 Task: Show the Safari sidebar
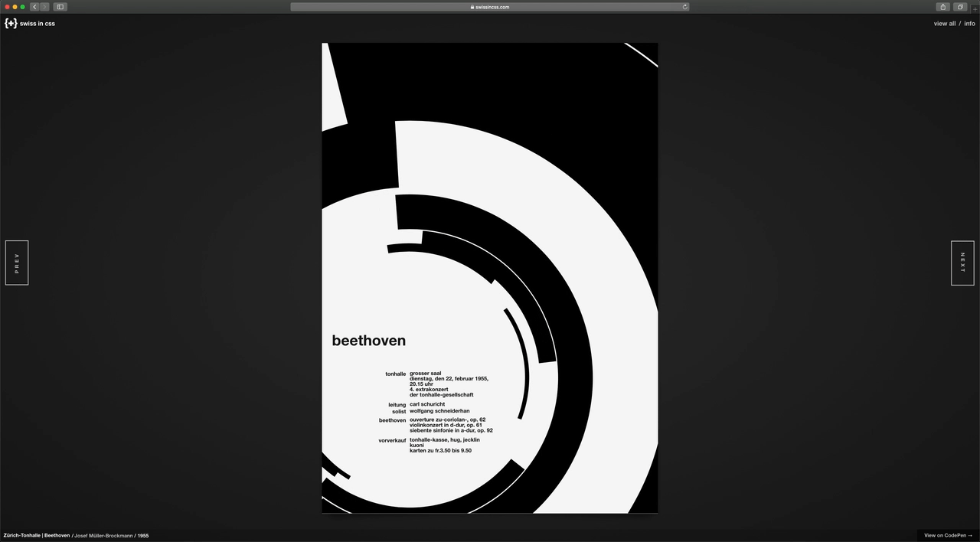(x=60, y=7)
